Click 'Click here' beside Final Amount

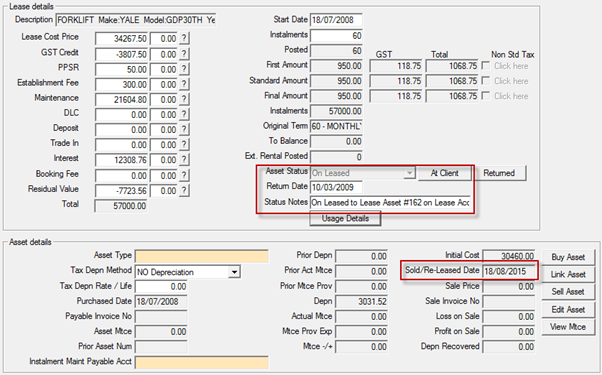coord(511,96)
